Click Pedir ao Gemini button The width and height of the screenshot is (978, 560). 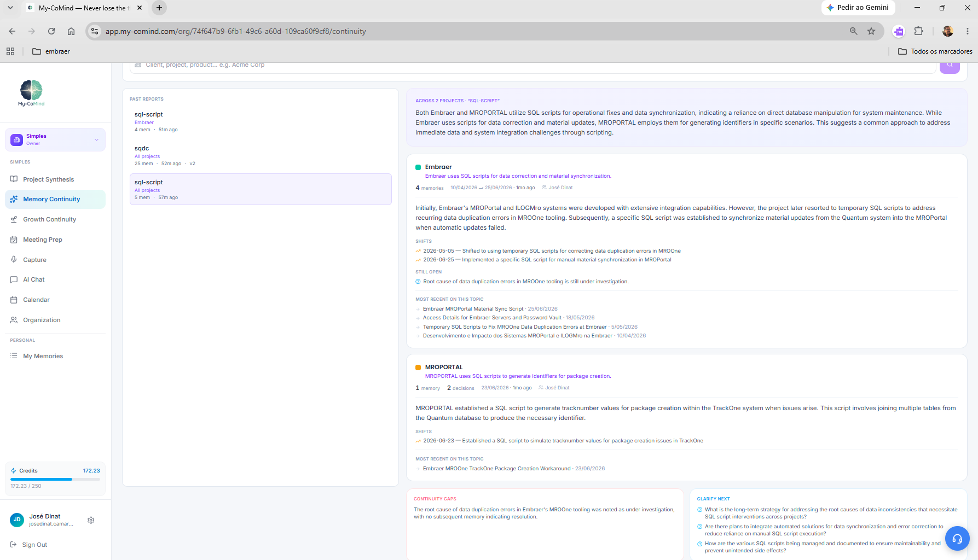(x=858, y=8)
